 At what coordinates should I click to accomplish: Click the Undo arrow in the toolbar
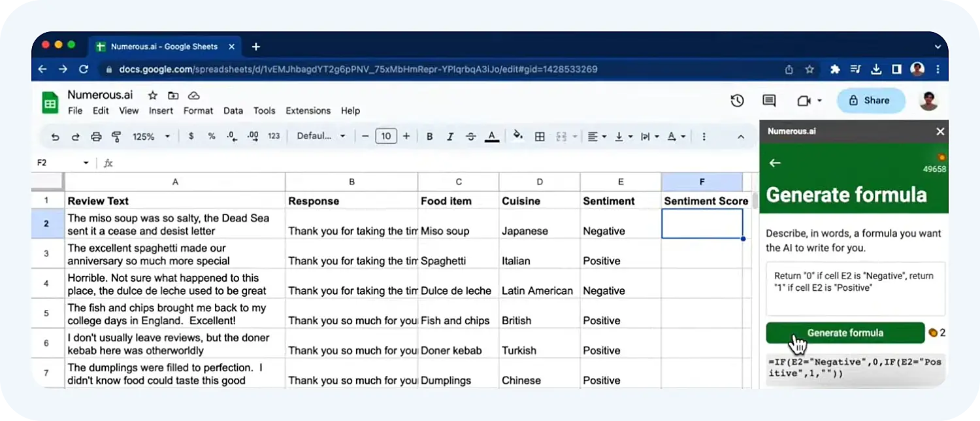point(55,137)
